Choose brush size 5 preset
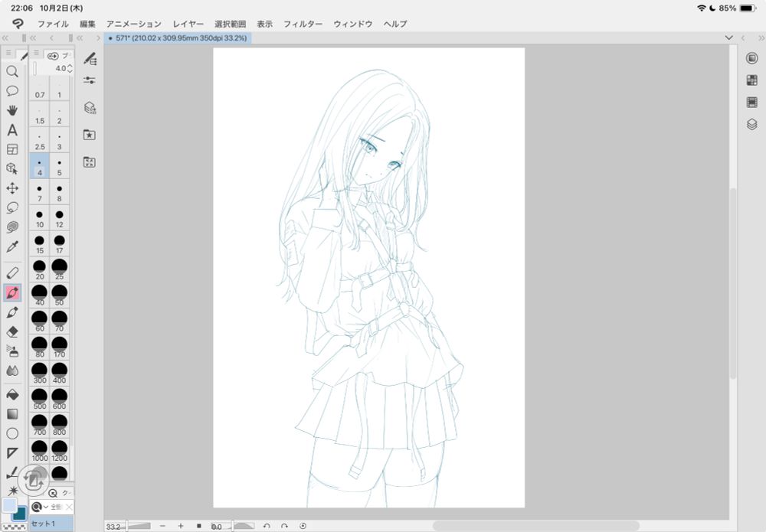 click(59, 166)
